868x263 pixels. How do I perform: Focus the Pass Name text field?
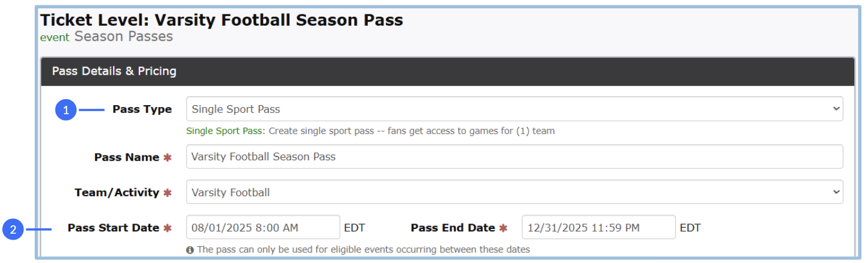tap(514, 157)
